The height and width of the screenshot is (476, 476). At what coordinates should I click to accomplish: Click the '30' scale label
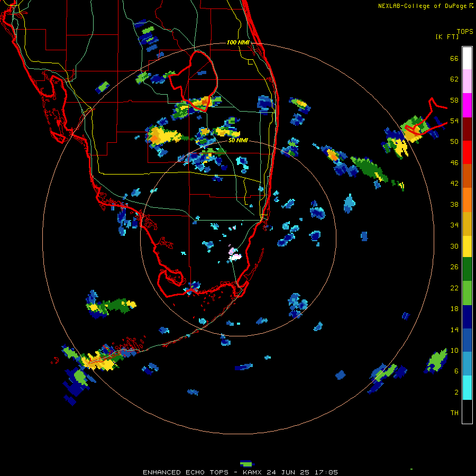coord(454,246)
